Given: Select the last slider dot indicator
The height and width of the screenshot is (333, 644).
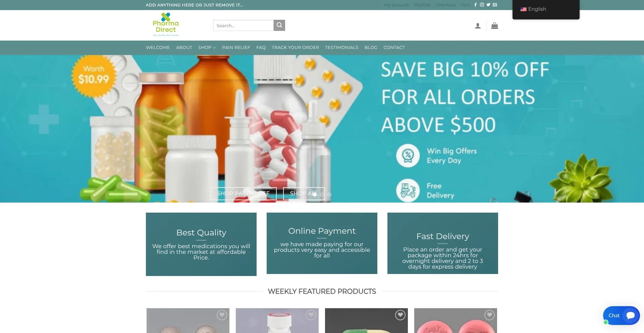Looking at the screenshot, I should click(329, 195).
